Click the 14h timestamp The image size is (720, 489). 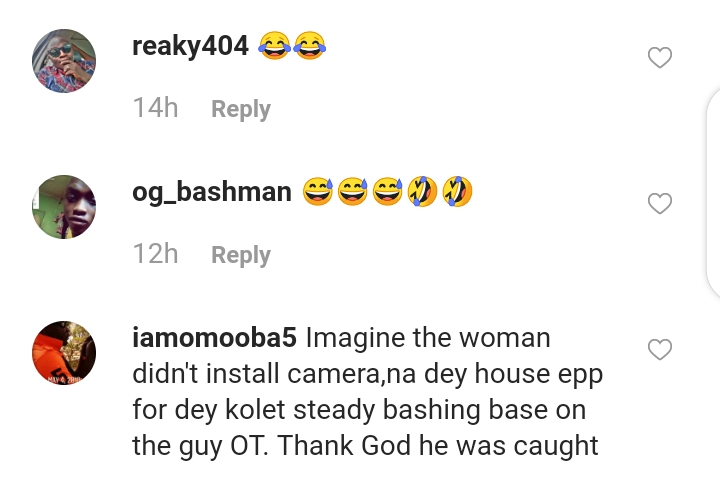(x=155, y=108)
